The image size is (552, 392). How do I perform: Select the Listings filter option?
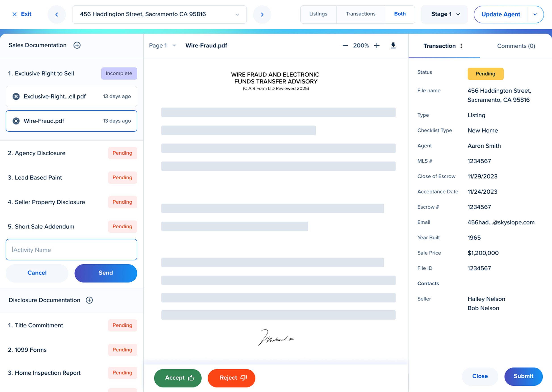[x=318, y=14]
